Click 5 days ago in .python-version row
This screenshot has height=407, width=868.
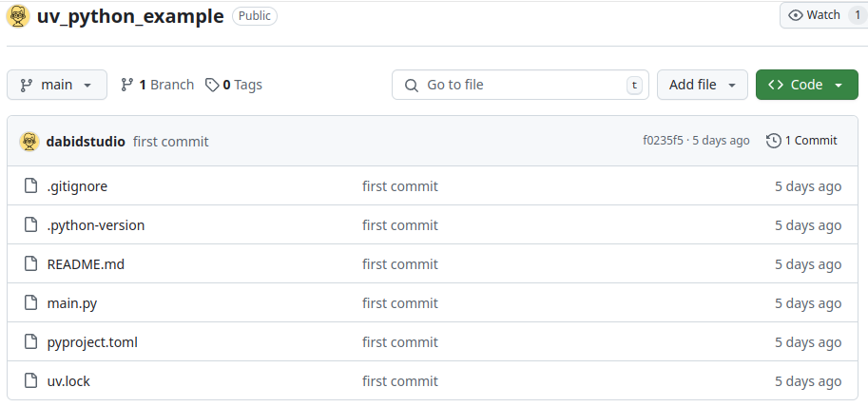(808, 225)
